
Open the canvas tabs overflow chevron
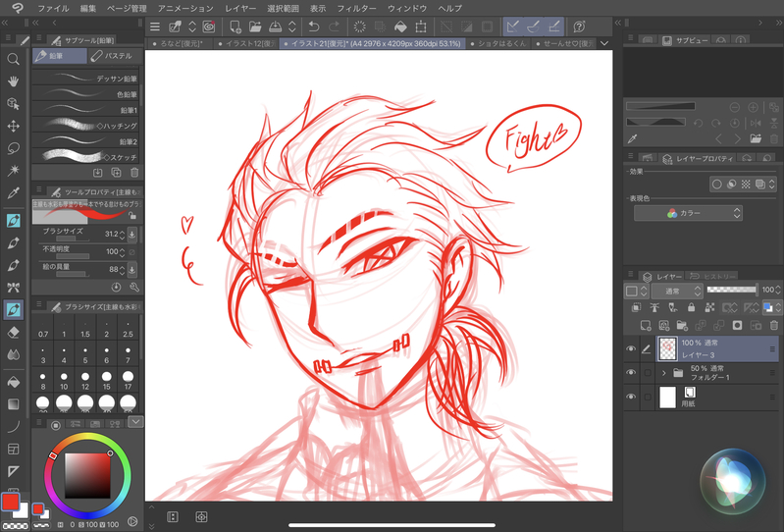[x=604, y=43]
